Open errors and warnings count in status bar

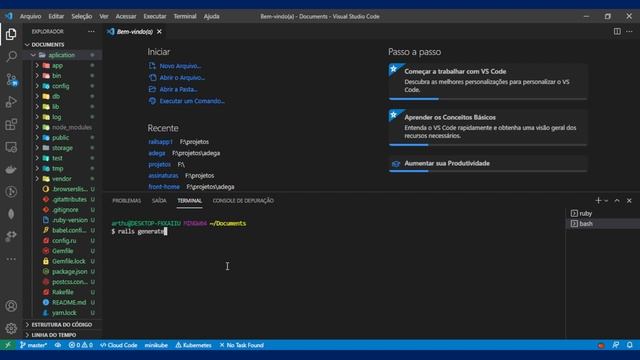pos(80,345)
